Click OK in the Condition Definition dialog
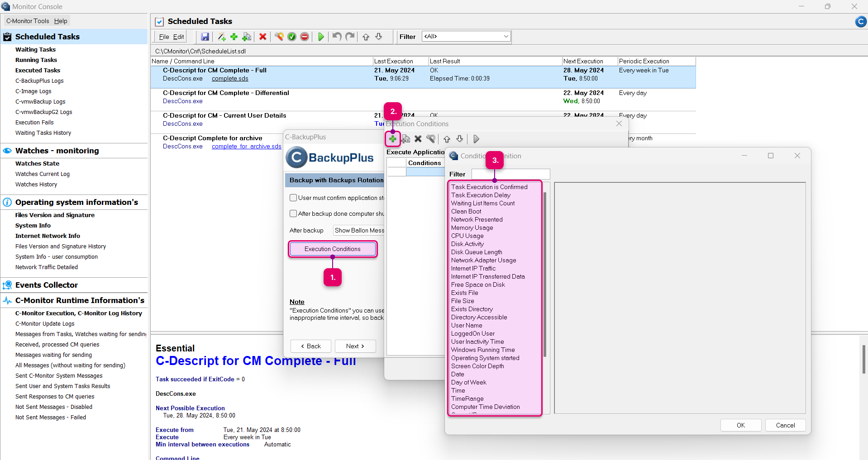Screen dimensions: 868x460 pyautogui.click(x=741, y=425)
